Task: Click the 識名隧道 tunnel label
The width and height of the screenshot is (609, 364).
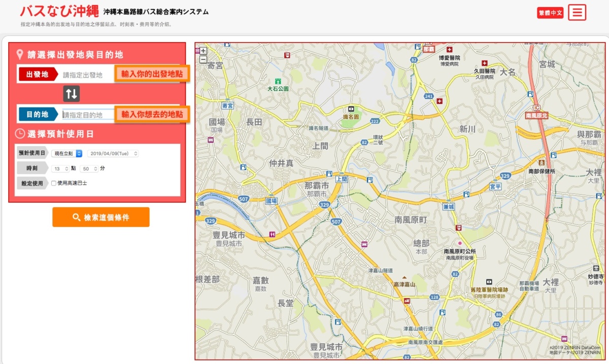Action: (319, 128)
